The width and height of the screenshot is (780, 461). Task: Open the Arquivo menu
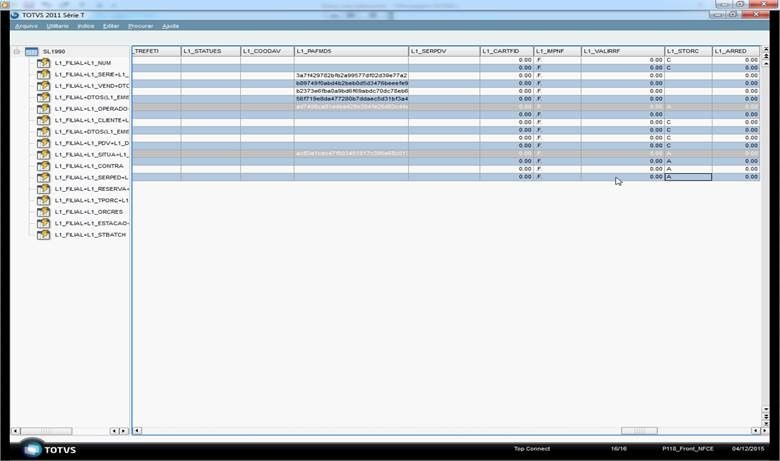click(26, 26)
